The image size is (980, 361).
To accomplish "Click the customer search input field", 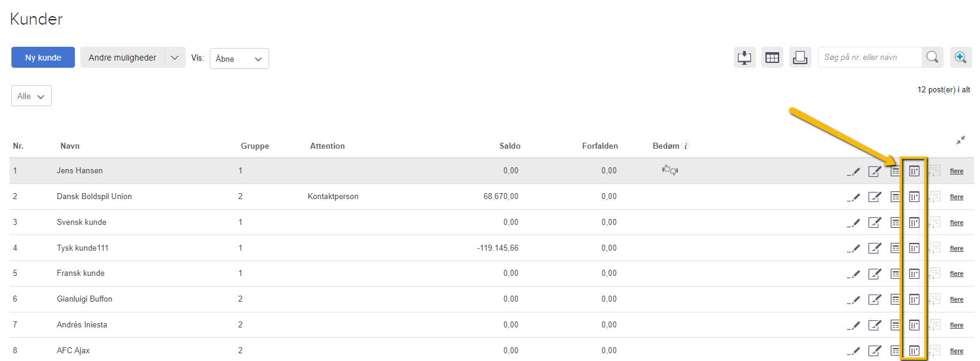I will [x=869, y=58].
